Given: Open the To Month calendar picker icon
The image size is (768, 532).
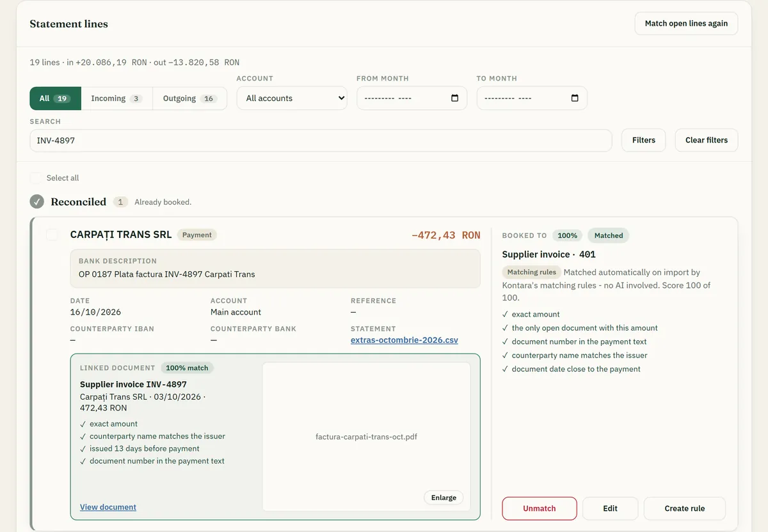Looking at the screenshot, I should tap(575, 98).
